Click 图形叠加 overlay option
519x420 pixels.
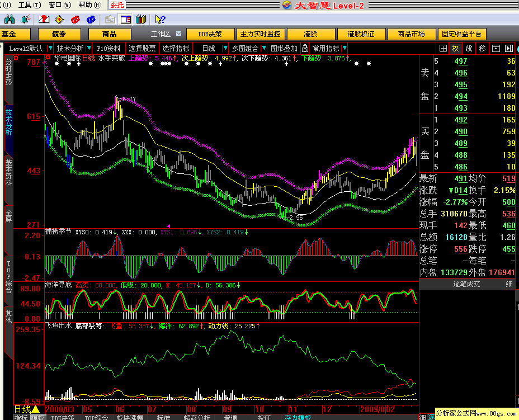[284, 48]
